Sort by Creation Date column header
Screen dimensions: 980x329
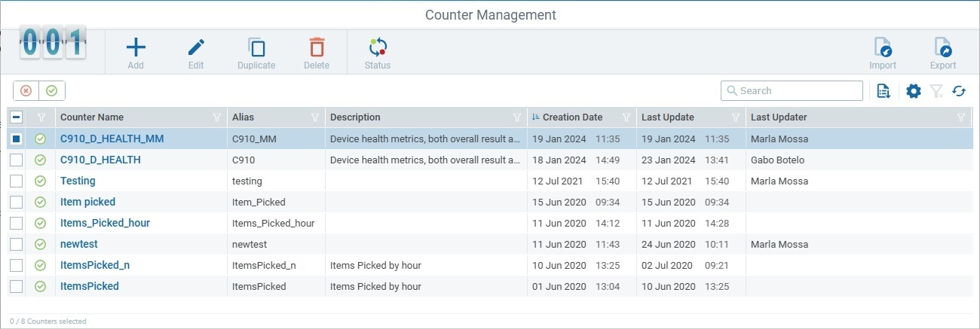572,117
